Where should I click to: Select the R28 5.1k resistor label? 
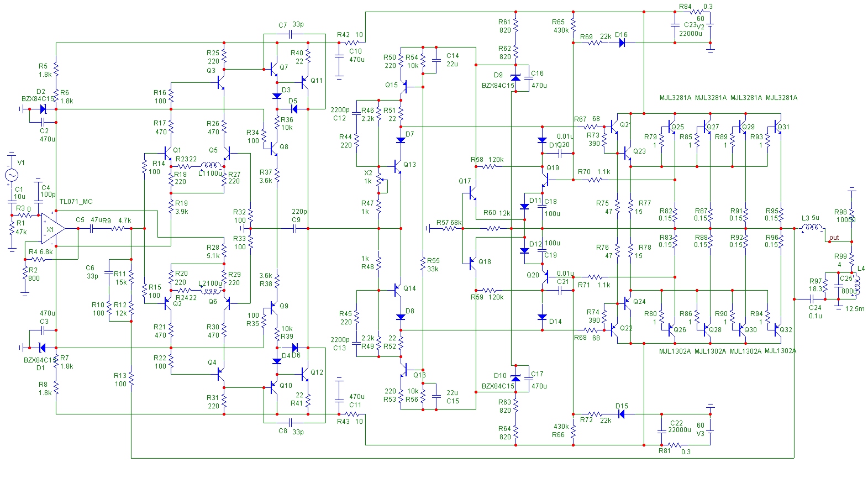click(213, 251)
